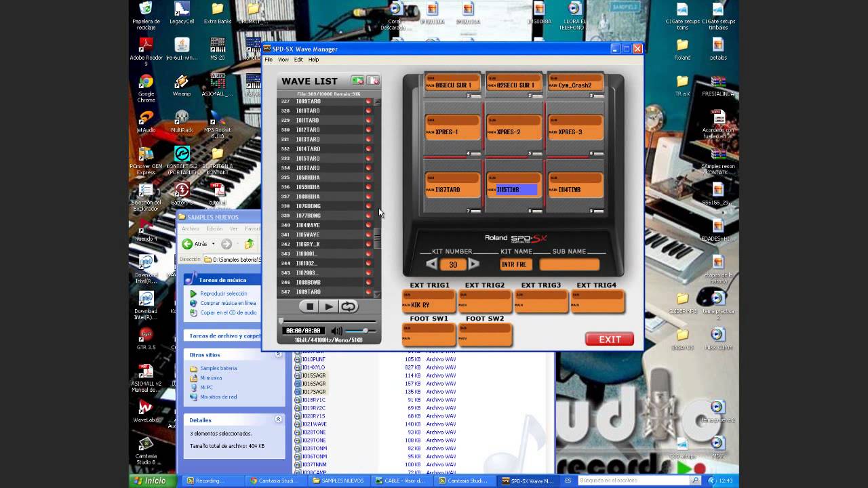
Task: Select wave row 332 I014TARO
Action: tap(325, 148)
